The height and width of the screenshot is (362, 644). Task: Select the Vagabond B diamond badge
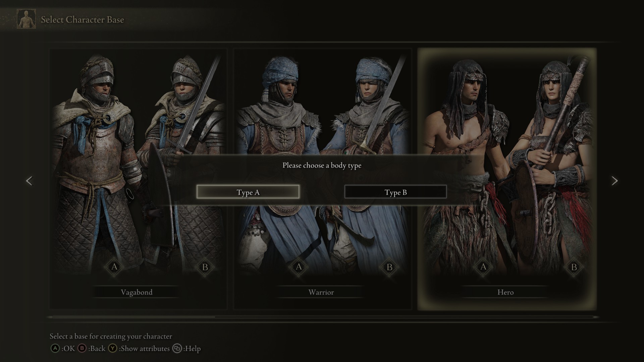[x=205, y=267]
